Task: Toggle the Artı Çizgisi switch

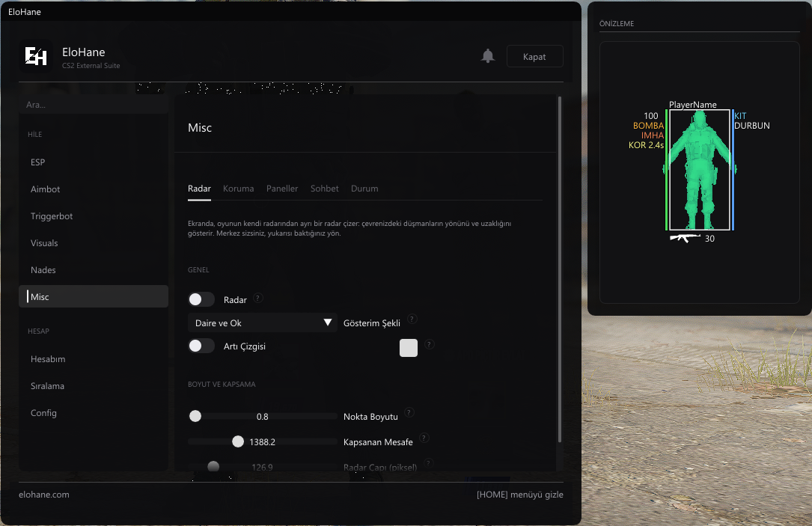Action: click(x=201, y=346)
